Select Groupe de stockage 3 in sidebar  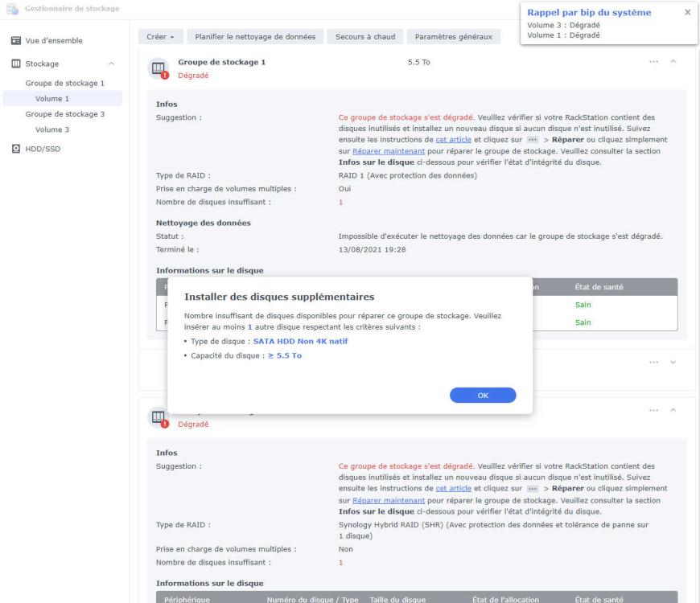coord(64,114)
